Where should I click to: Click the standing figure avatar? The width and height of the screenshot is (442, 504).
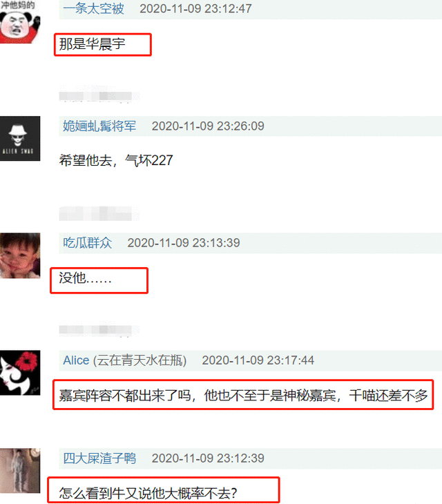20,471
